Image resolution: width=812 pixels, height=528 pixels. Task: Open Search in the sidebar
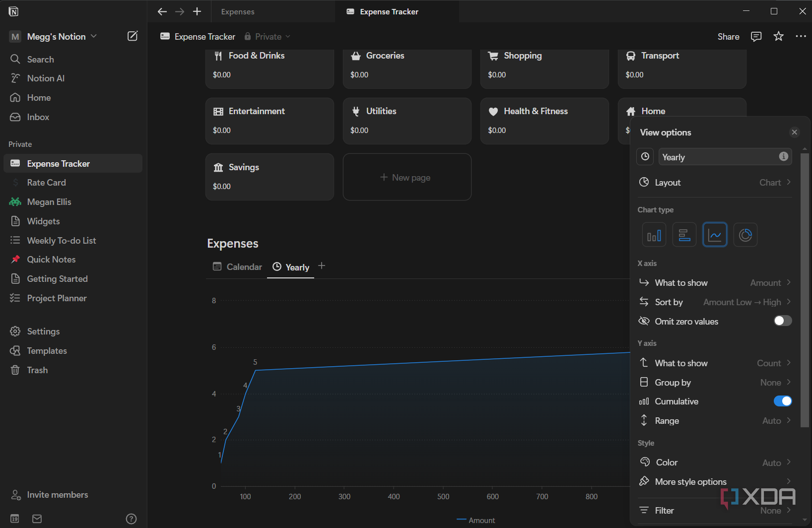(73, 59)
